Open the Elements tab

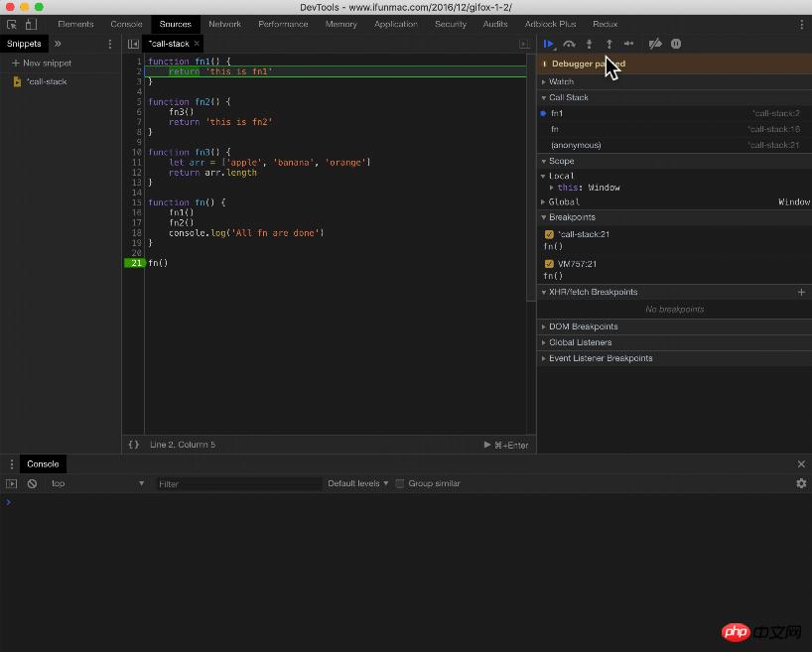(x=75, y=24)
